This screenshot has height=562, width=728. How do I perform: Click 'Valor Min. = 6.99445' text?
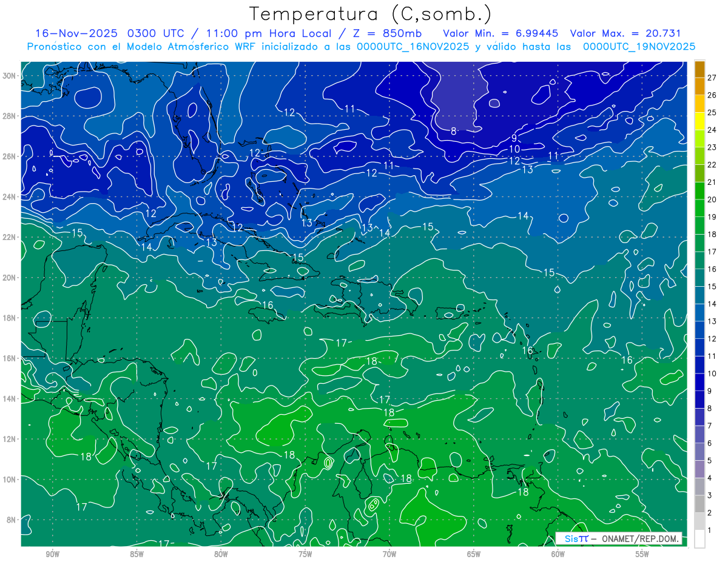click(500, 33)
